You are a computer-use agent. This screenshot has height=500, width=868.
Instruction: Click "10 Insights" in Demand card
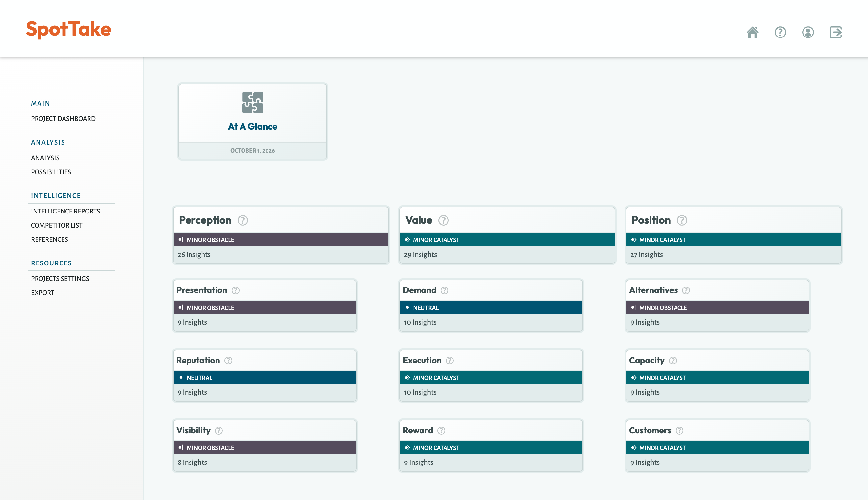point(420,322)
